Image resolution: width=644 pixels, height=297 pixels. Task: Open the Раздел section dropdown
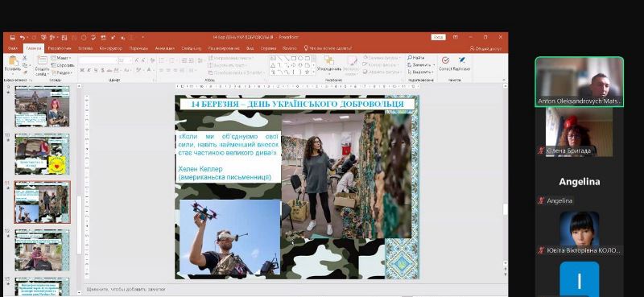coord(62,72)
